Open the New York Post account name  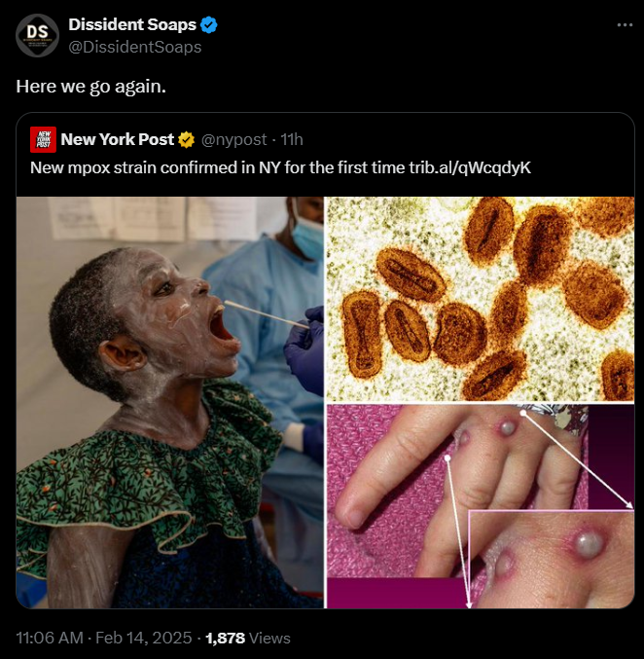[x=117, y=139]
